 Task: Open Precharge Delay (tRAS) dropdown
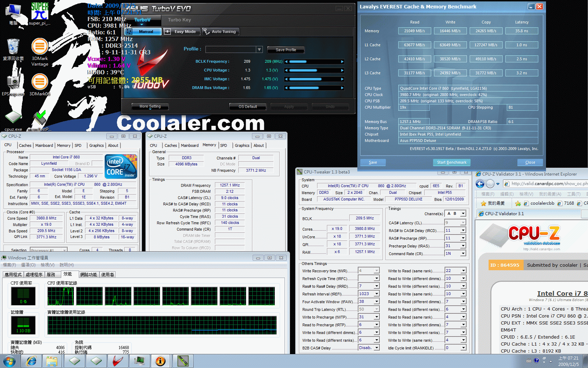(x=463, y=246)
